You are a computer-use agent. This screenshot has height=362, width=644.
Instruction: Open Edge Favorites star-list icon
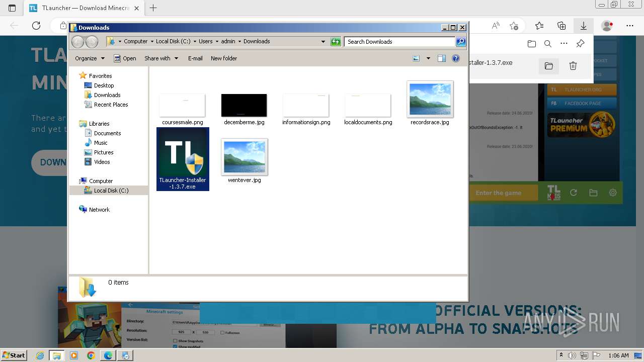[539, 26]
